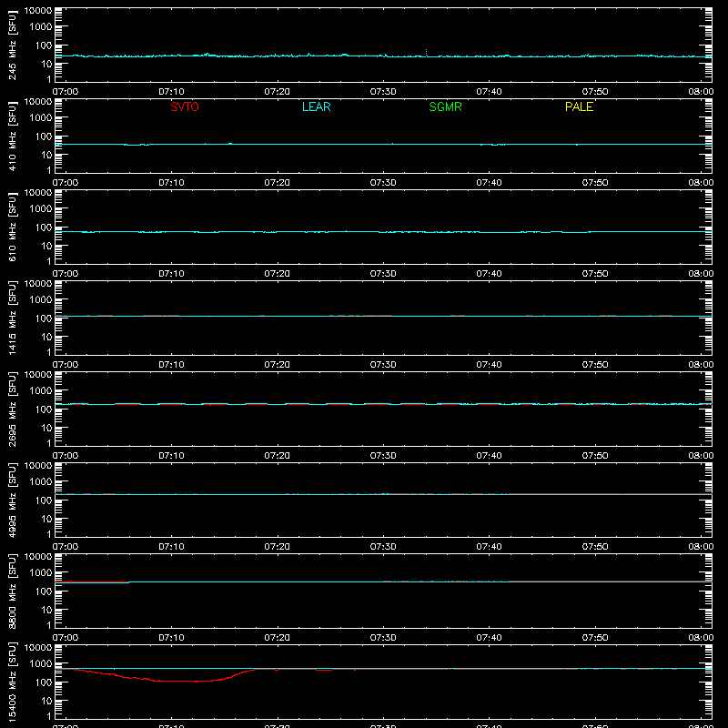Click the 10 y-axis label of 1415 MHz plot
The width and height of the screenshot is (728, 728).
(x=46, y=337)
